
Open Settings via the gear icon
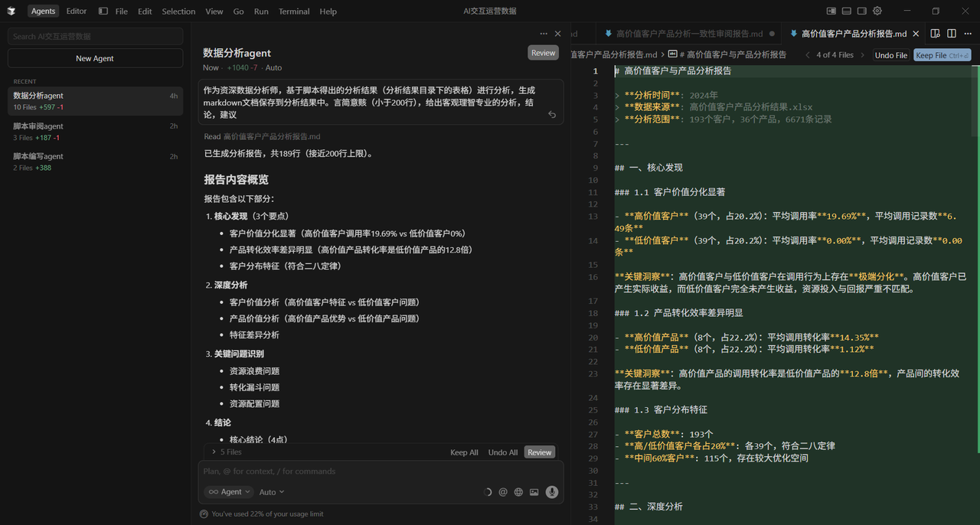[x=877, y=11]
